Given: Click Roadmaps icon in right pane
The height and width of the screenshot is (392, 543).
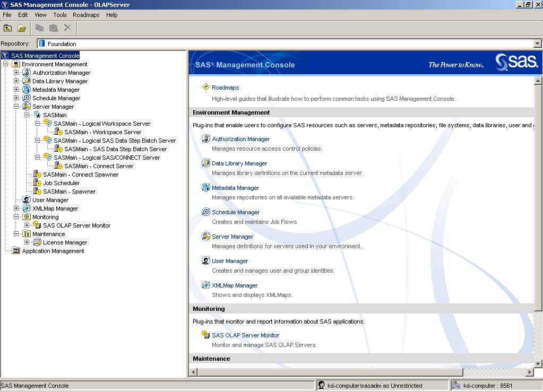Looking at the screenshot, I should coord(206,87).
